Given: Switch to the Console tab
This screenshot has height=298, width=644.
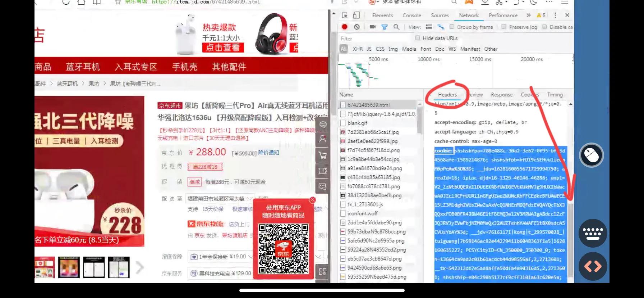Looking at the screenshot, I should point(412,15).
